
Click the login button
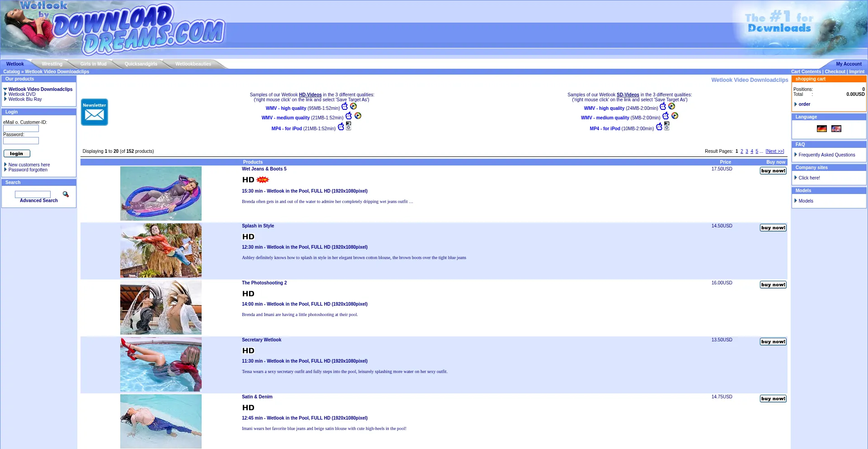click(x=17, y=154)
